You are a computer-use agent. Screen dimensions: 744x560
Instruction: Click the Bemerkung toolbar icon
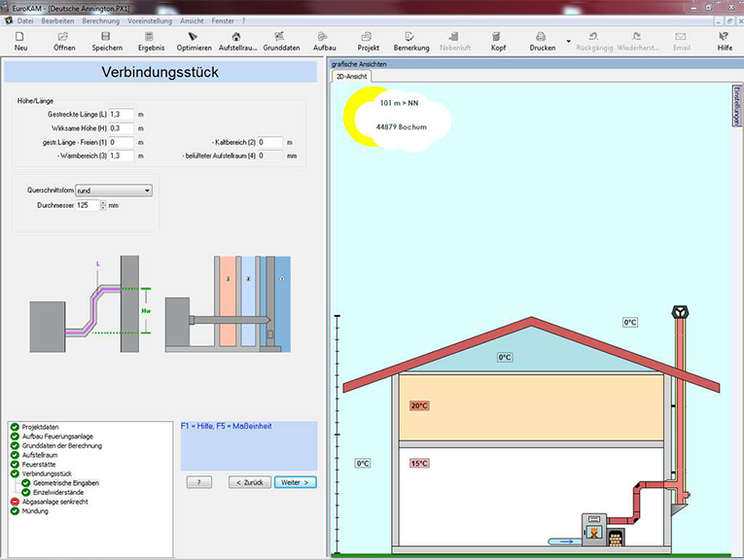[411, 40]
